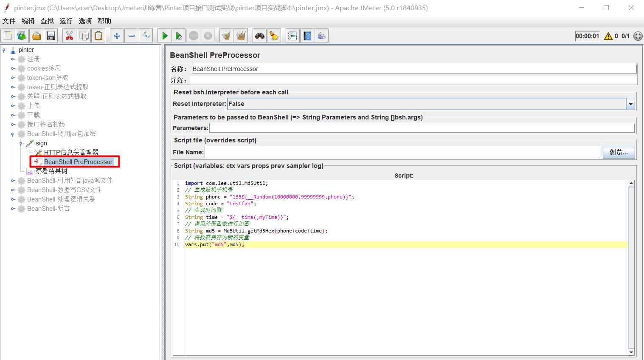Select BeanShell-引用外部java源文件 in tree
Viewport: 644px width, 360px height.
(70, 181)
